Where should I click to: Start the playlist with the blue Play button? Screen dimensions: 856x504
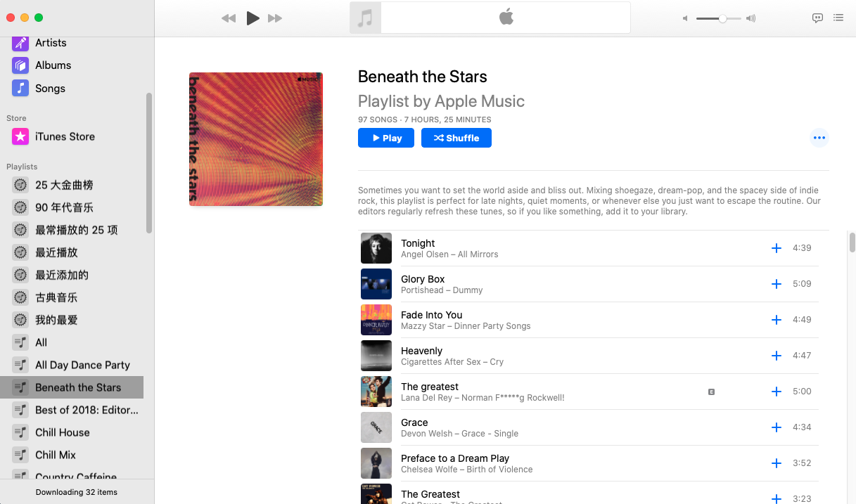(x=386, y=138)
